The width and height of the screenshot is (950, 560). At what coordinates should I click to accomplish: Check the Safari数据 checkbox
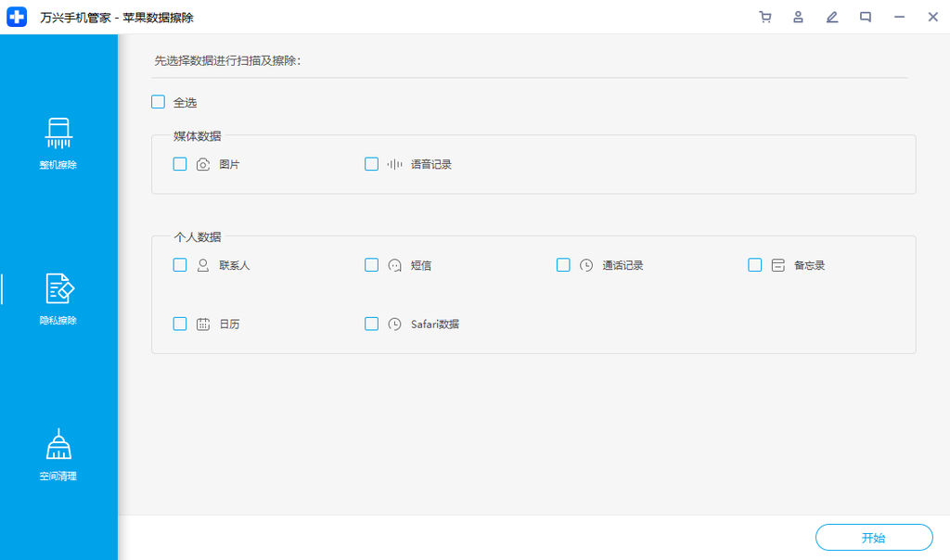point(372,325)
